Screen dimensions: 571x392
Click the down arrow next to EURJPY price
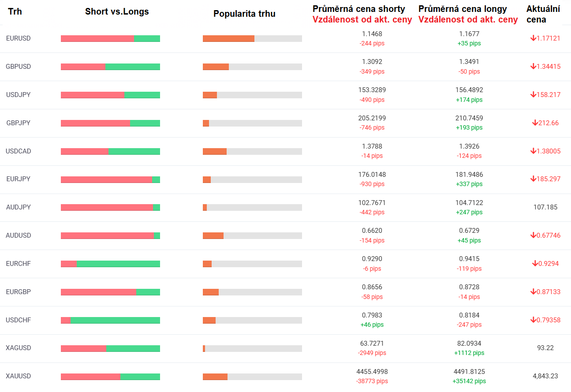click(533, 179)
